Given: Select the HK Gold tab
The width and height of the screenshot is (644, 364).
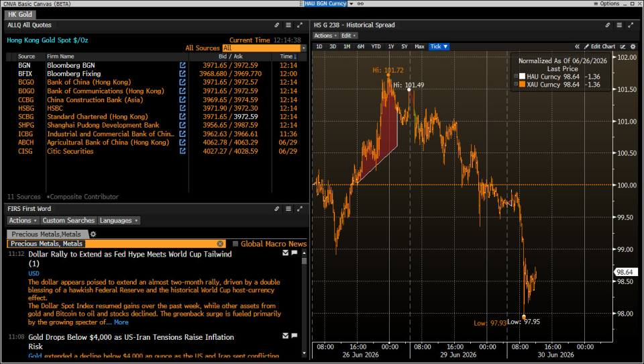Looking at the screenshot, I should [20, 14].
